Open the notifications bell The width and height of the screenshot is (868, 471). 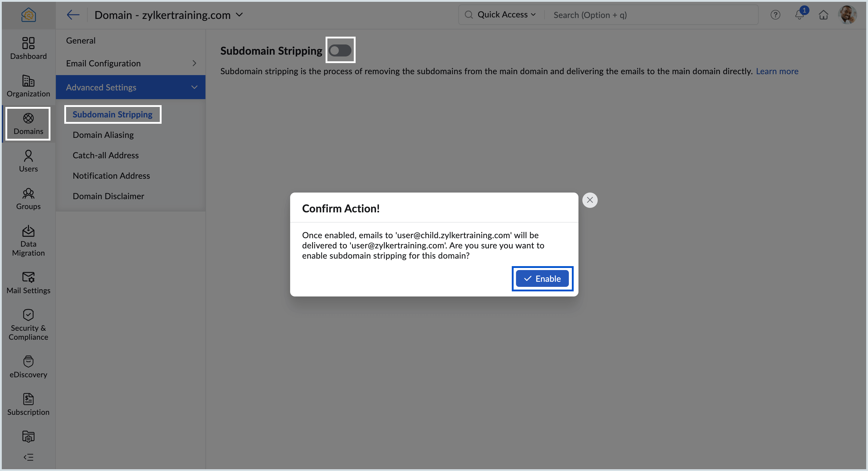(800, 14)
